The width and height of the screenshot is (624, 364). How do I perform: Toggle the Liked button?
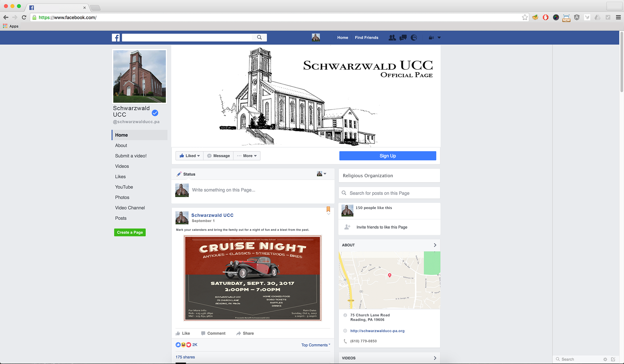(x=190, y=156)
